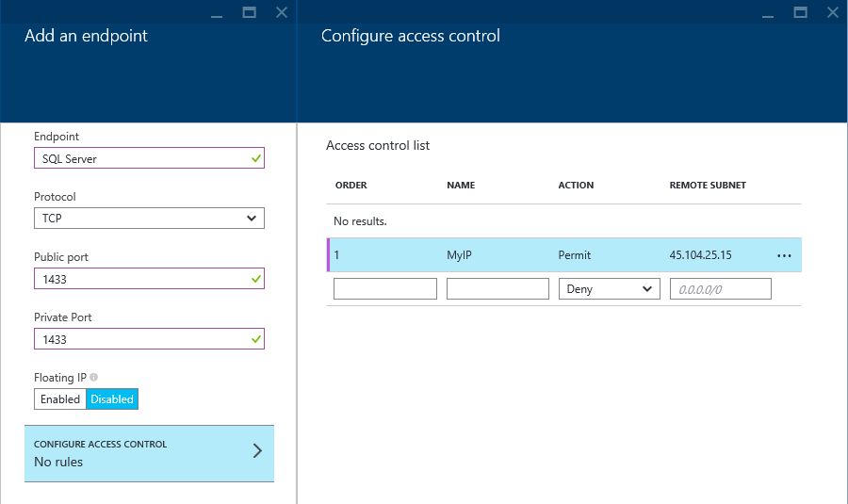The width and height of the screenshot is (848, 504).
Task: Select Disabled for Floating IP
Action: (112, 399)
